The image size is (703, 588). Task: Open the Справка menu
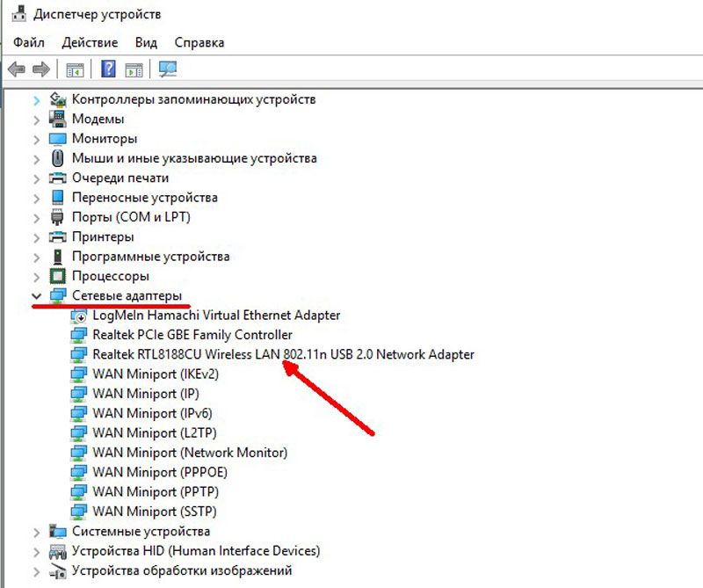pos(199,42)
